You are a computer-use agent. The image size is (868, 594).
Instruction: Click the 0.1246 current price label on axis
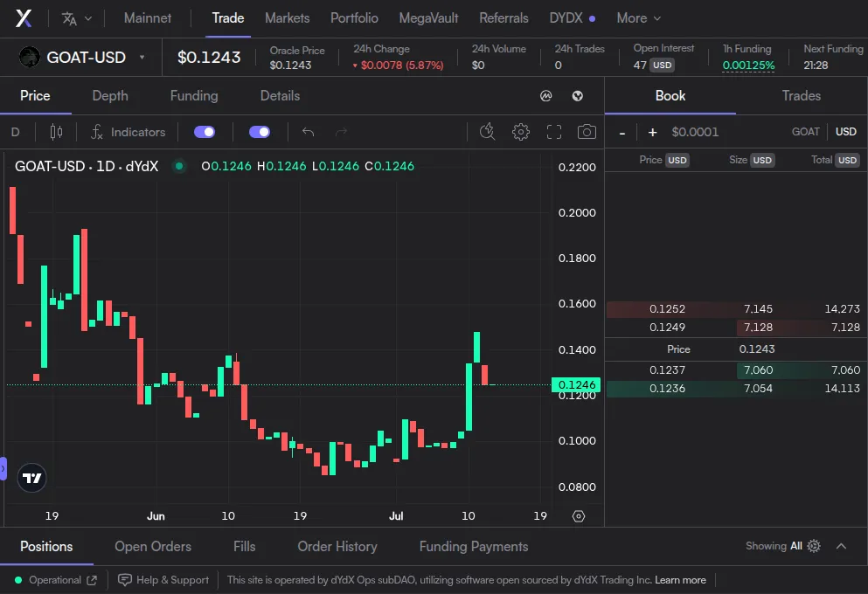click(576, 384)
